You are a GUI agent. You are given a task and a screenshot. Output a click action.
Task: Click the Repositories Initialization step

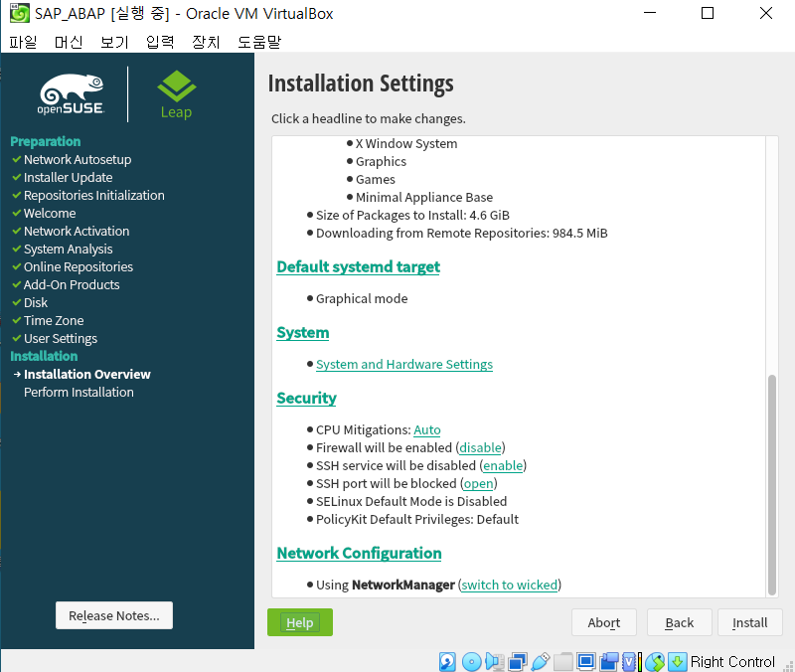pos(93,195)
